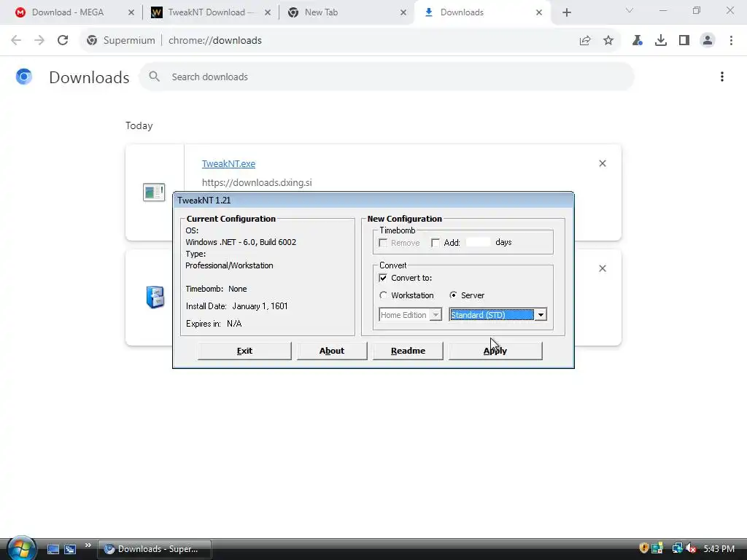The width and height of the screenshot is (747, 560).
Task: Share this page icon
Action: point(585,41)
